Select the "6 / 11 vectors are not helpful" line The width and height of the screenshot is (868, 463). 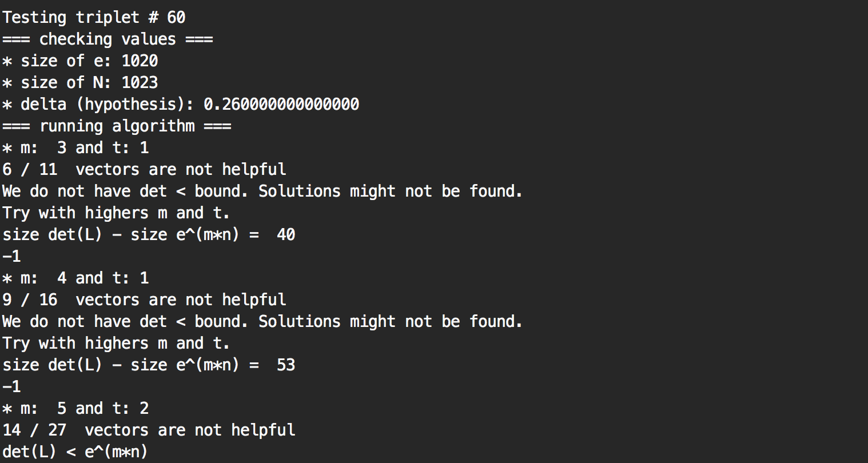click(x=144, y=169)
